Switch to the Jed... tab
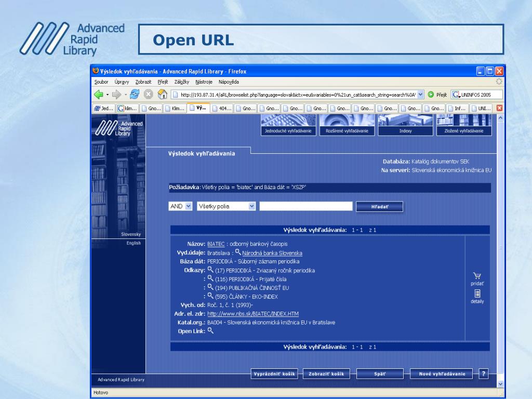 (x=103, y=108)
